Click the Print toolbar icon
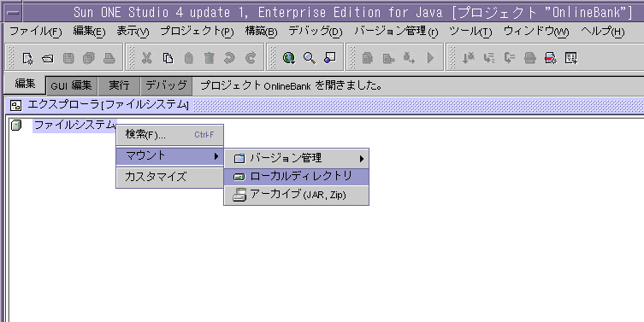This screenshot has width=644, height=322. 109,59
